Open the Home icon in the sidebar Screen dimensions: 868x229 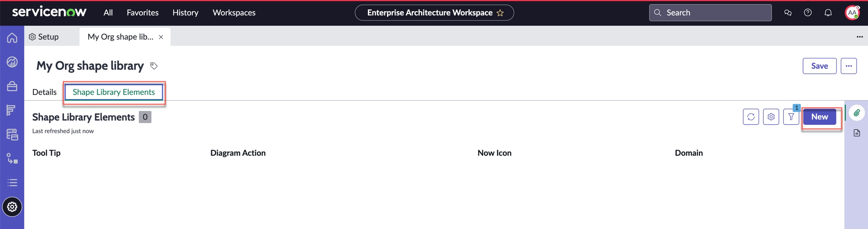point(12,38)
